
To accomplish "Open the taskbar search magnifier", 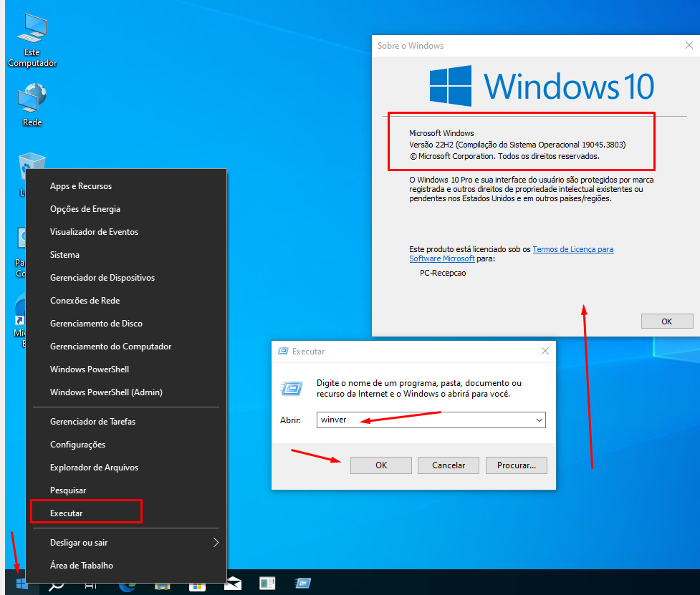I will (x=57, y=584).
